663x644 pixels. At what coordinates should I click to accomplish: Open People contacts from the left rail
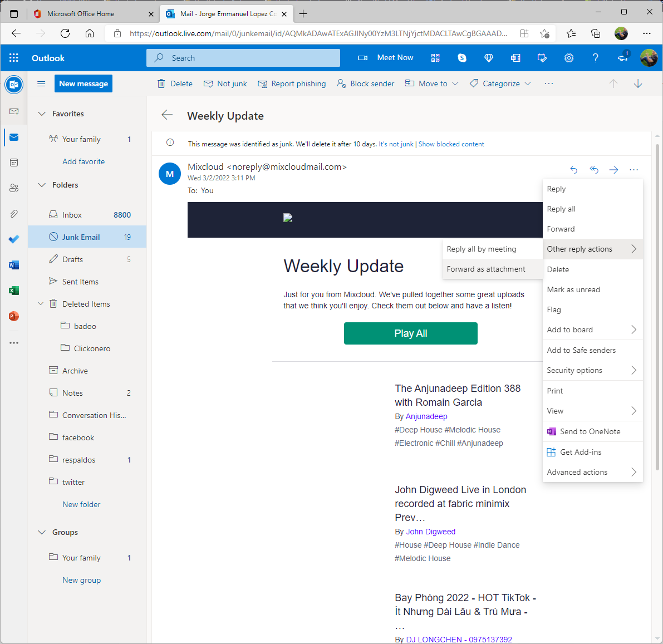(x=14, y=188)
